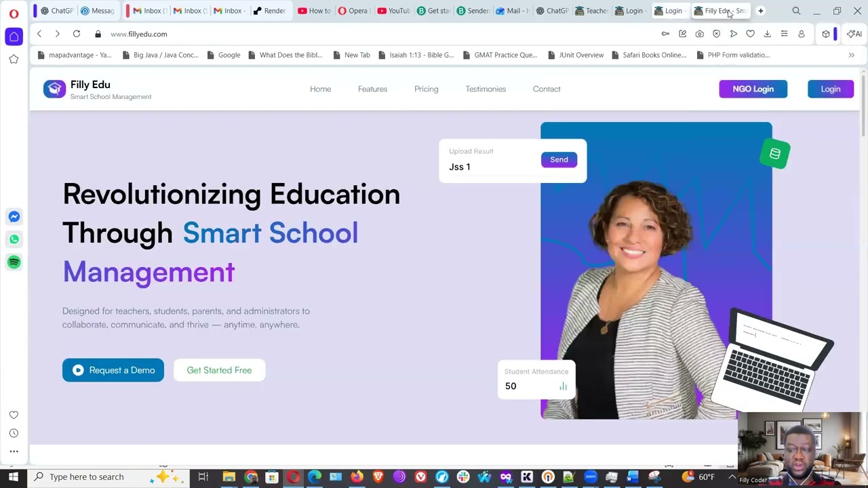Screen dimensions: 868x488
Task: Open sidebar history clock icon
Action: 14,433
